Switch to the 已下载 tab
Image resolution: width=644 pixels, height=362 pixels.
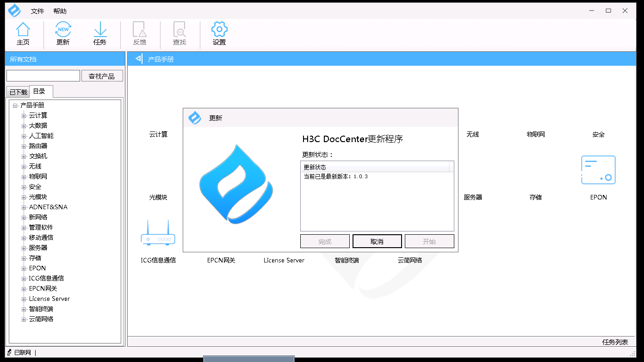[x=19, y=92]
